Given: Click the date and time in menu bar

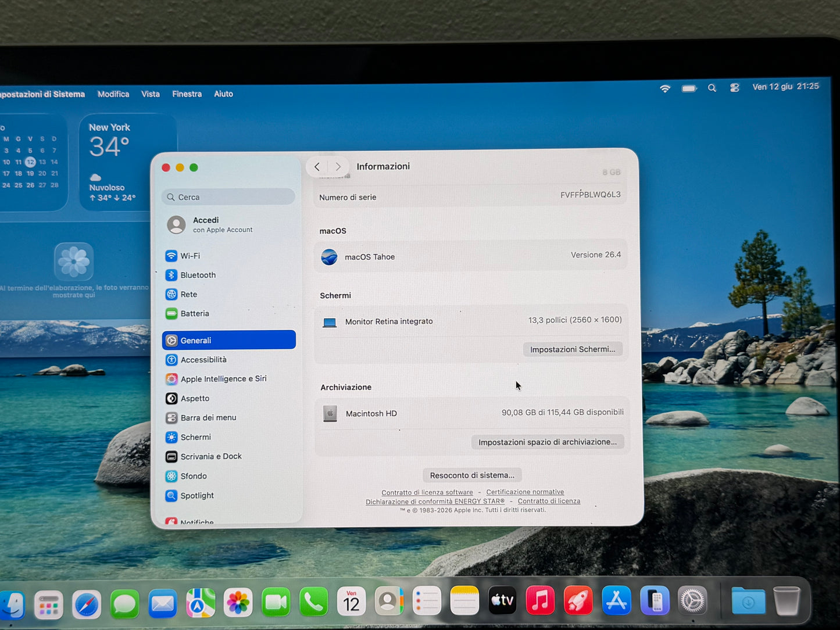Looking at the screenshot, I should (785, 87).
